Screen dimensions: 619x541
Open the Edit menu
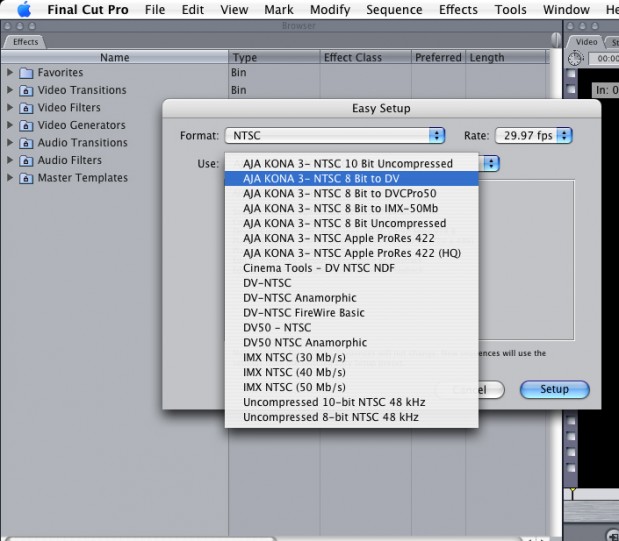[x=193, y=9]
